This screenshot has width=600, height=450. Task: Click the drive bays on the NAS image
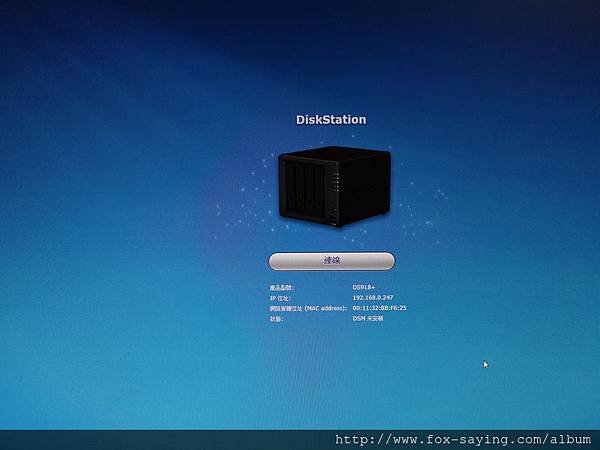306,188
